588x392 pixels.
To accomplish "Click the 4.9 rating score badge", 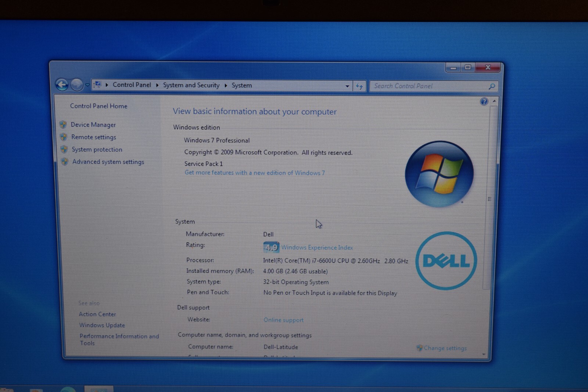I will click(x=271, y=247).
